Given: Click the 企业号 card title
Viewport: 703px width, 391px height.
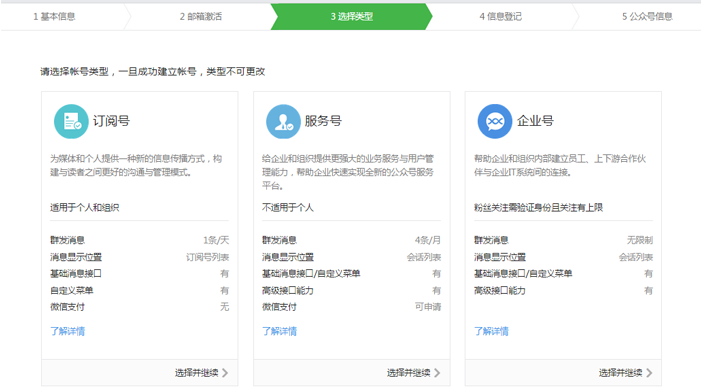Looking at the screenshot, I should (535, 121).
